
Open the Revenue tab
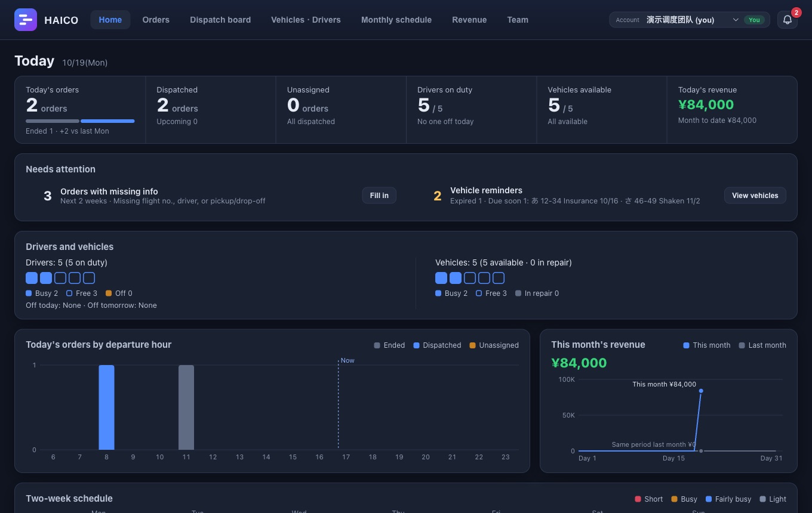(469, 20)
